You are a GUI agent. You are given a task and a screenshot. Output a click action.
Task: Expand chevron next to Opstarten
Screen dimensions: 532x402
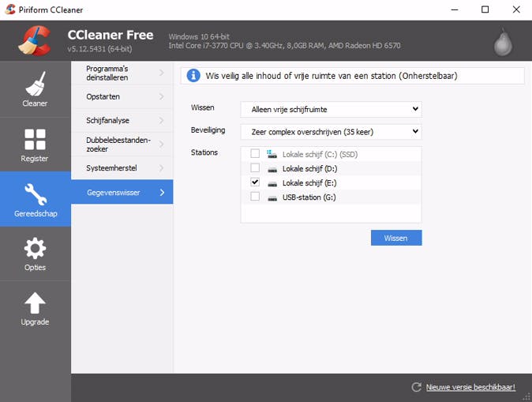point(162,96)
